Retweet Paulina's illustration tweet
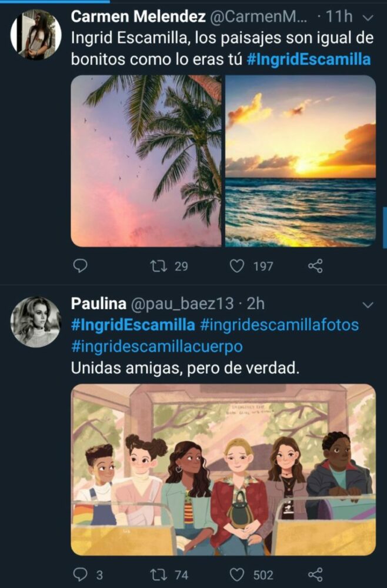The height and width of the screenshot is (588, 387). click(x=159, y=574)
